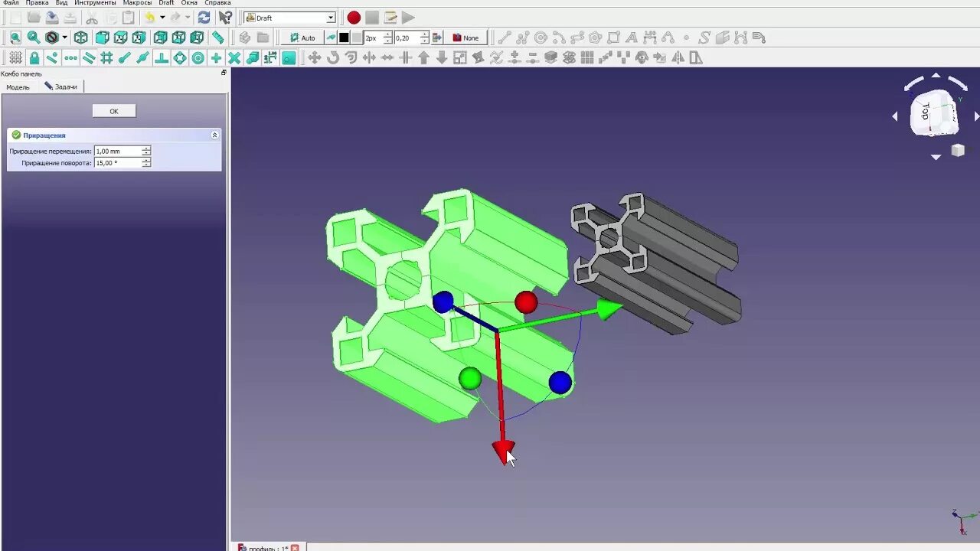
Task: Click the apply style to selection button
Action: point(437,37)
